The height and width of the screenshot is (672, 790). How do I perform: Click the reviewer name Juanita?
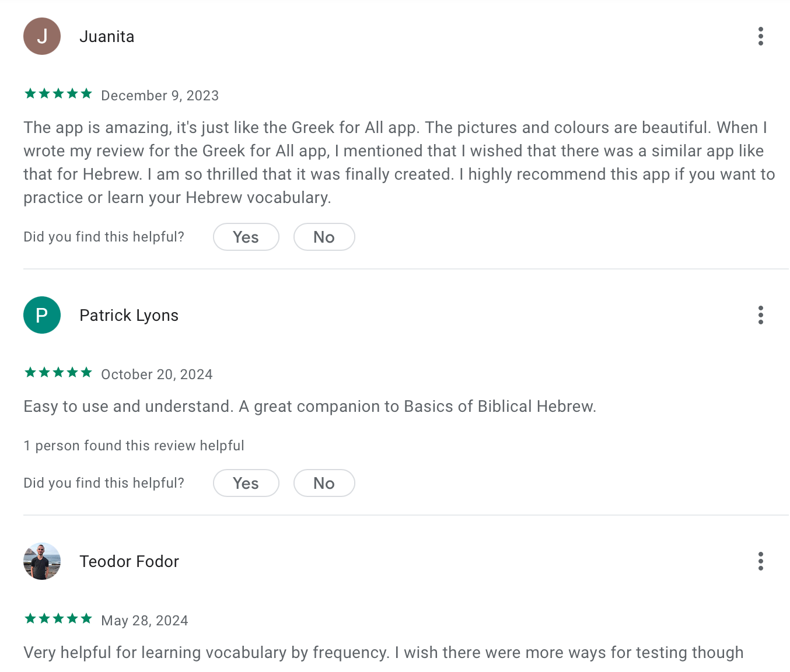(x=107, y=36)
